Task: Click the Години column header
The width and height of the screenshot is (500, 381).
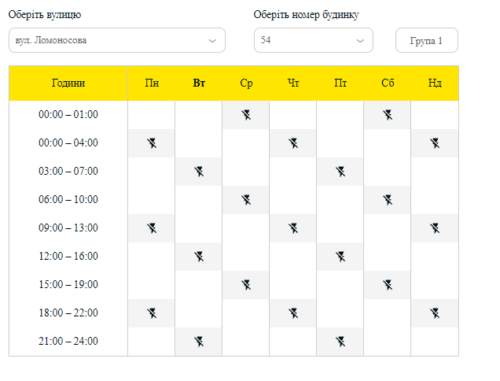Action: coord(68,83)
